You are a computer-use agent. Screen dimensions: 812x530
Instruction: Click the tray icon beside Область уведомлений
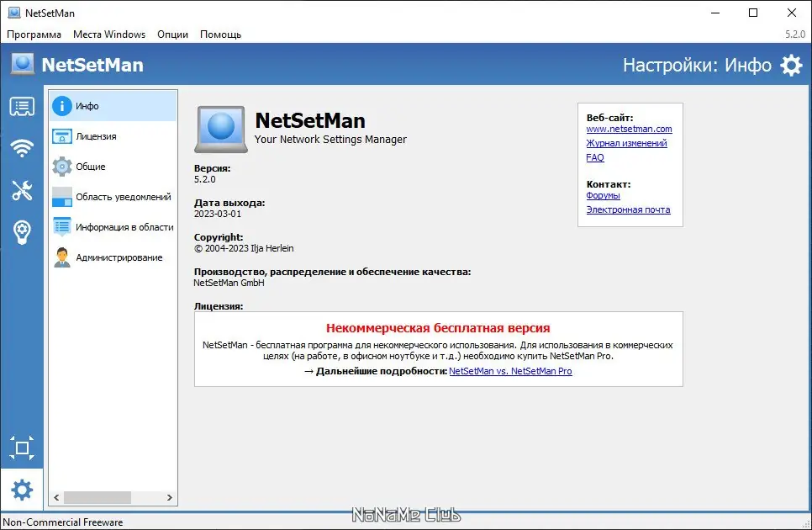tap(62, 197)
